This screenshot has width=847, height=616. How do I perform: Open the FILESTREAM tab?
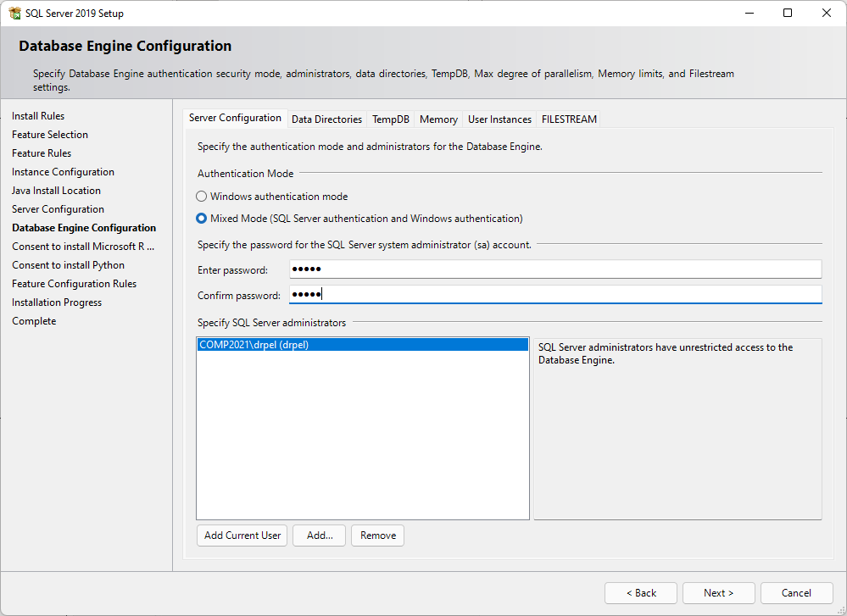tap(569, 119)
